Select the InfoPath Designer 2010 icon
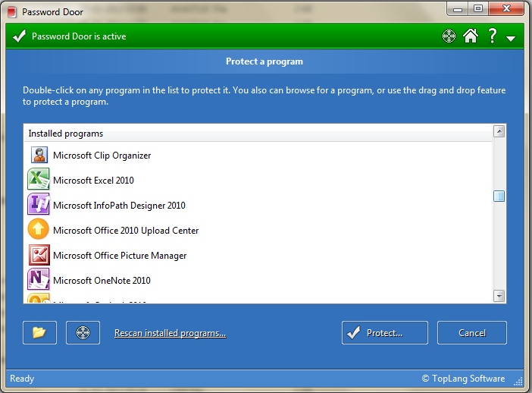 39,204
